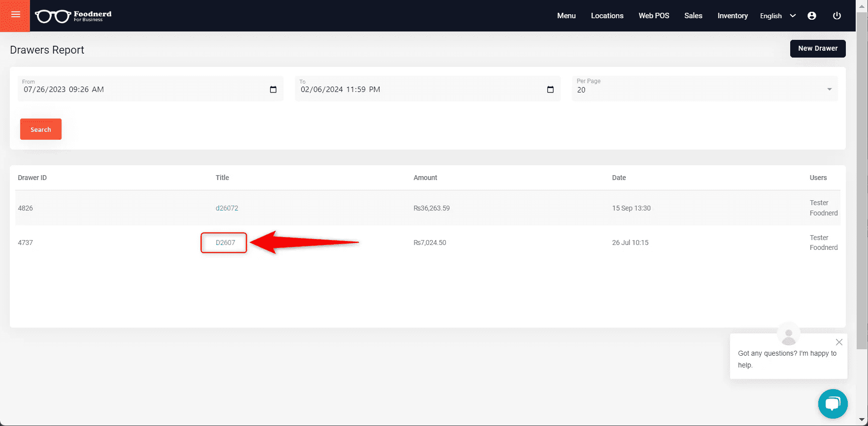This screenshot has height=426, width=868.
Task: Click the power logout icon
Action: pyautogui.click(x=836, y=16)
